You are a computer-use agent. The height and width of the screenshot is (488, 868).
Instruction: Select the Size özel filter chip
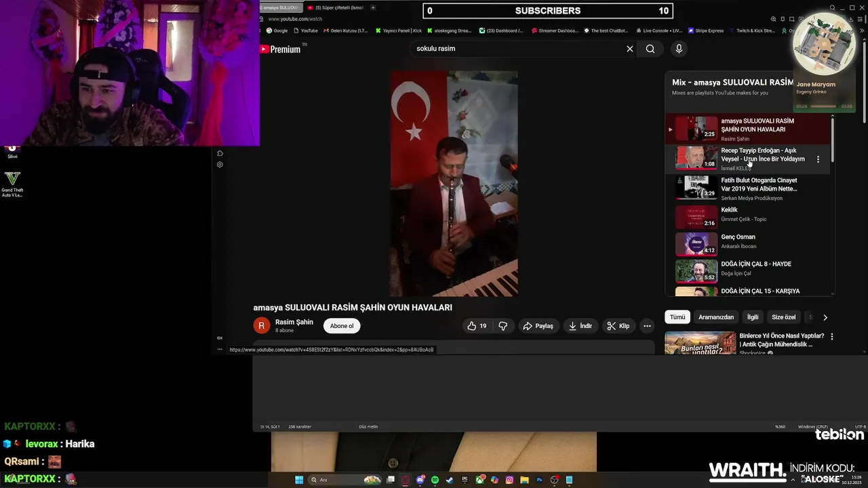(783, 317)
